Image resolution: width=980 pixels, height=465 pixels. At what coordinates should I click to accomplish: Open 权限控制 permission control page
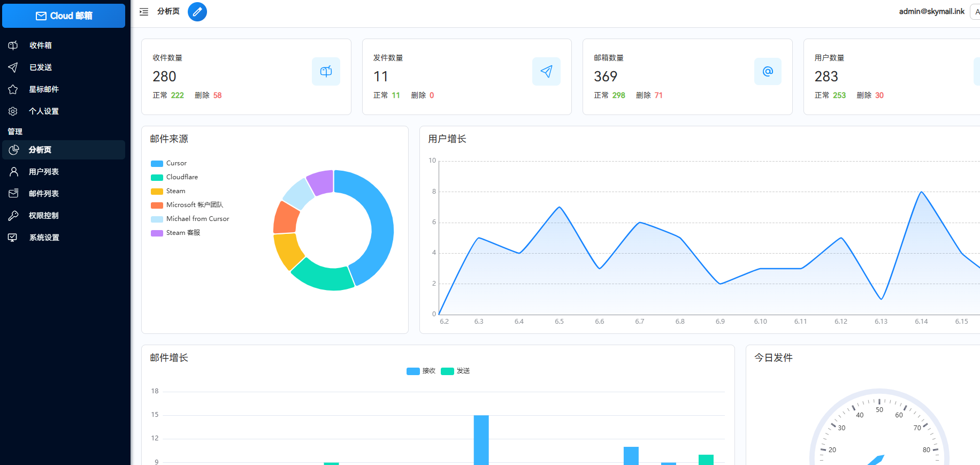[x=44, y=216]
